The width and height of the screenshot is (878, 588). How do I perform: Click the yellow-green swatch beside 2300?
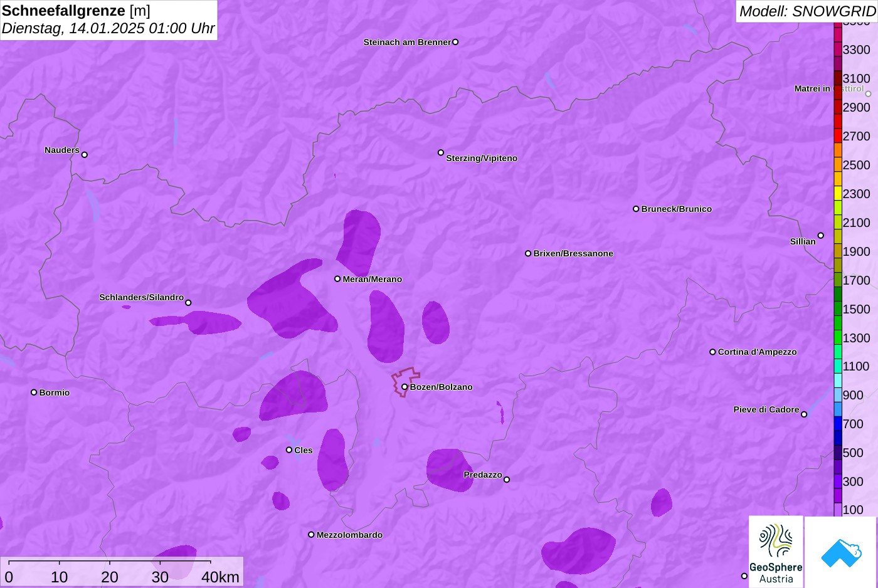click(838, 194)
